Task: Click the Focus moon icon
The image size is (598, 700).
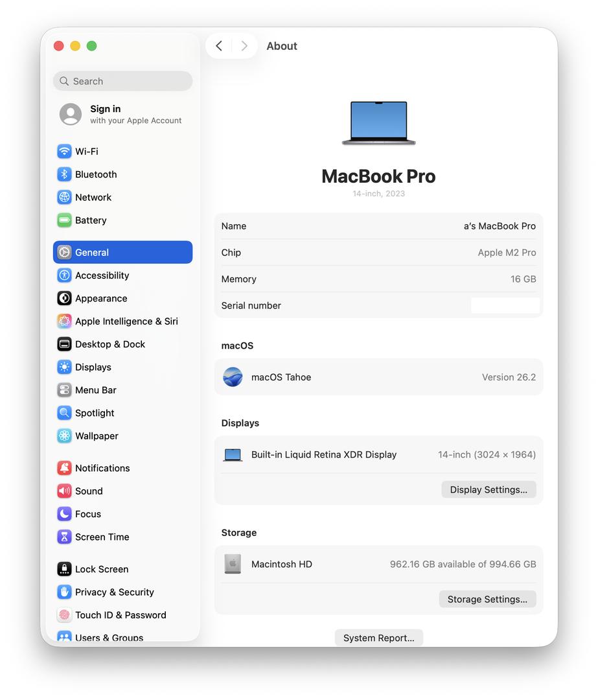Action: 64,514
